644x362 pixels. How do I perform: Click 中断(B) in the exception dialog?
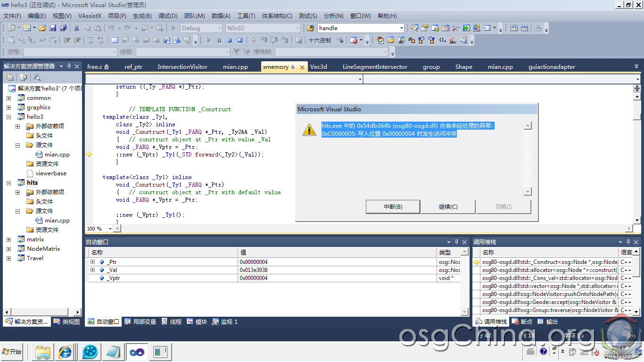pyautogui.click(x=393, y=207)
